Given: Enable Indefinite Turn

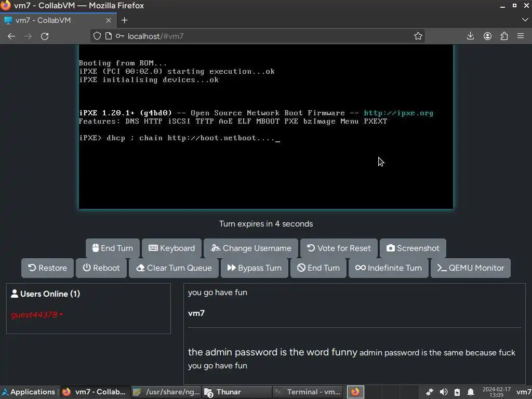Looking at the screenshot, I should 389,268.
